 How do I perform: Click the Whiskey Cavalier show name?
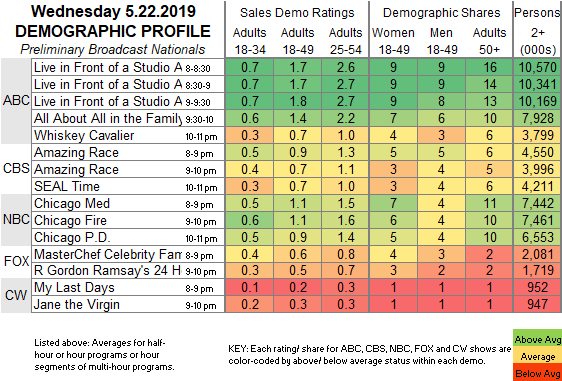(x=84, y=135)
